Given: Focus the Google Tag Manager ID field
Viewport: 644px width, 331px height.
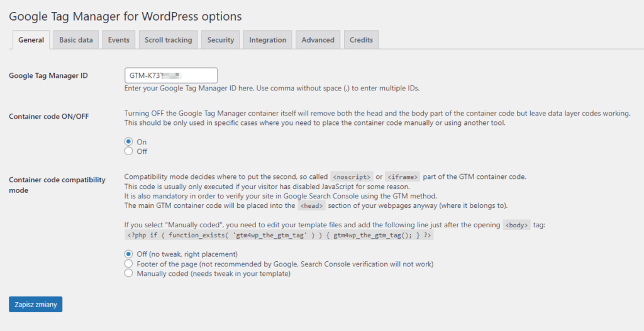Looking at the screenshot, I should click(171, 75).
